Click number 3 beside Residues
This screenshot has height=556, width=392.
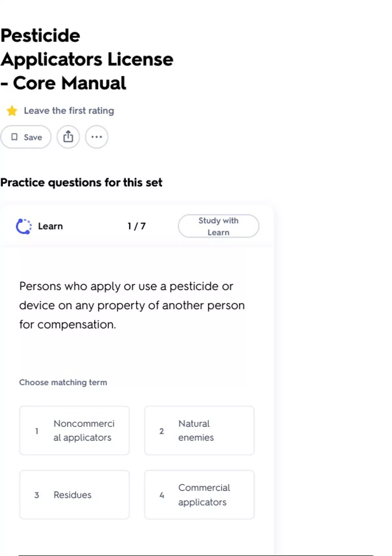[x=37, y=495]
